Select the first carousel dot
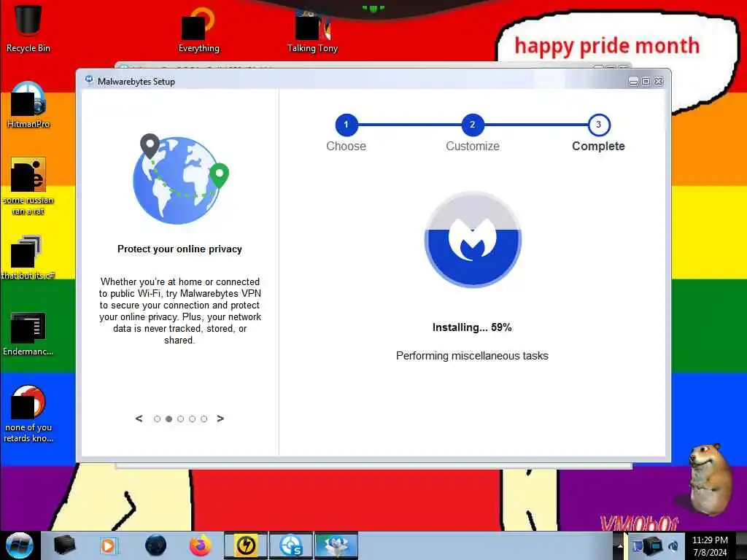The image size is (747, 560). point(157,419)
